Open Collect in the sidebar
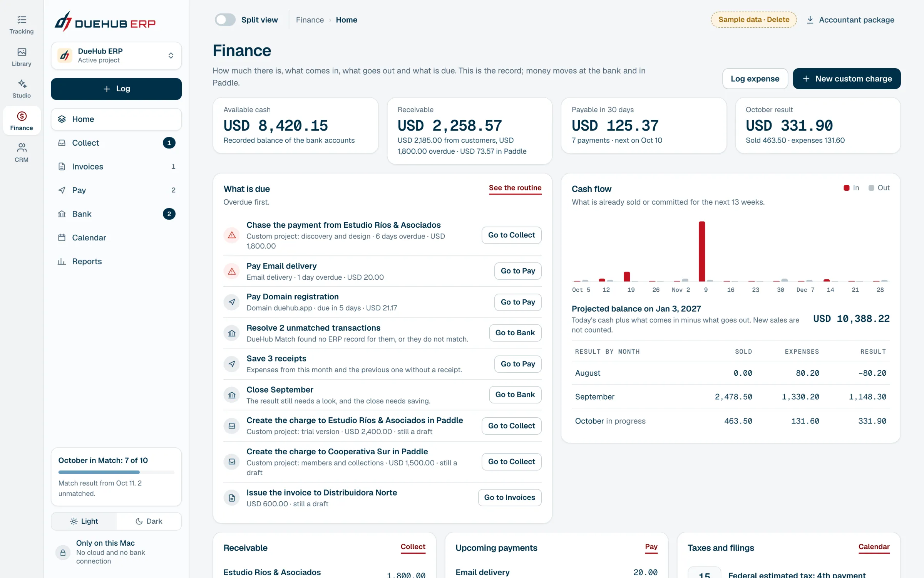This screenshot has height=578, width=924. point(116,143)
